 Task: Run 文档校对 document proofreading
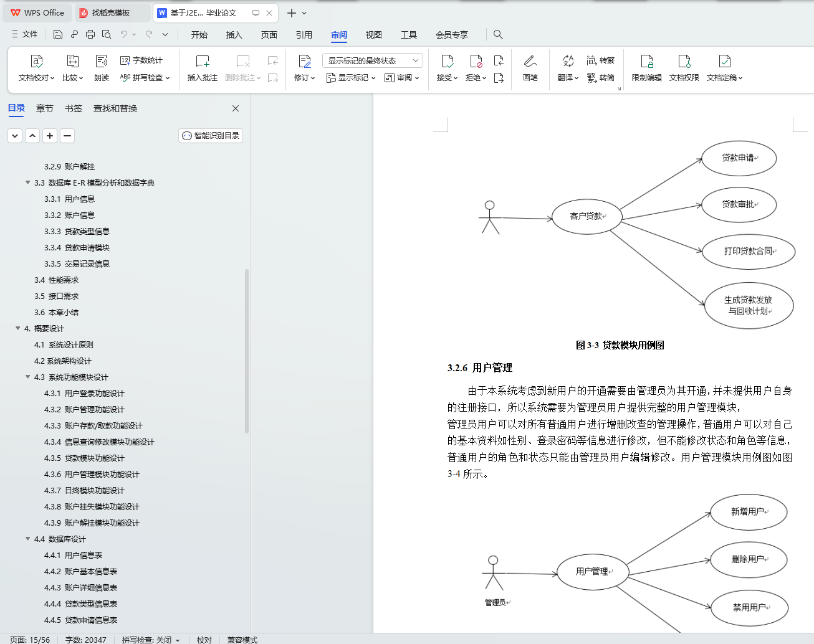point(36,69)
